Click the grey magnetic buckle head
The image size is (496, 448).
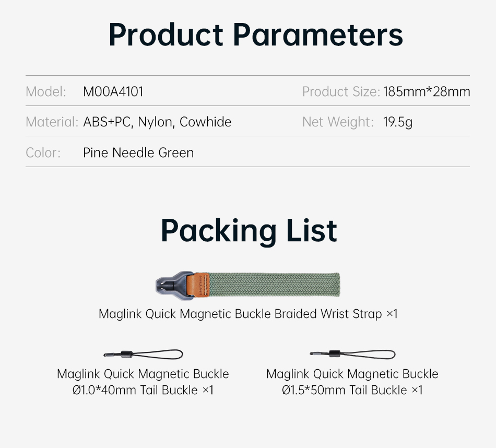click(x=174, y=285)
